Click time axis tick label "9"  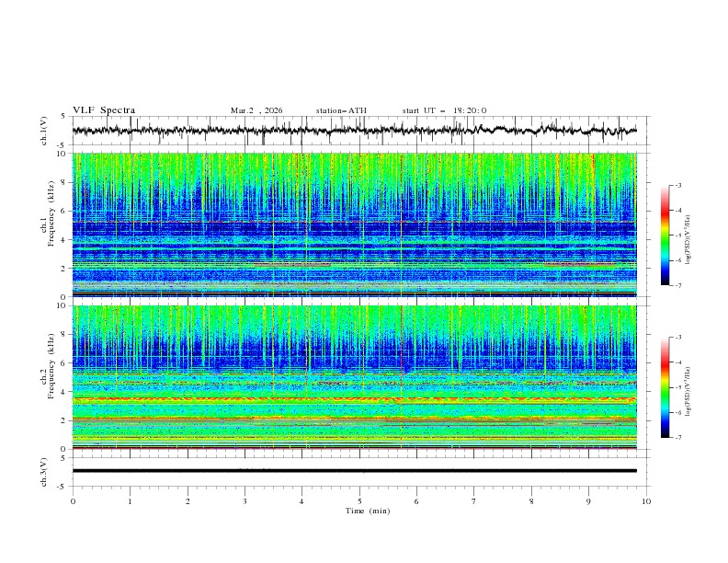pos(588,501)
